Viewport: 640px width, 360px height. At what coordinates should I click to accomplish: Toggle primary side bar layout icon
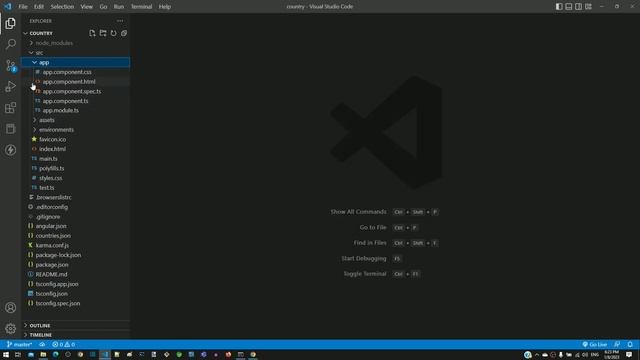click(559, 7)
